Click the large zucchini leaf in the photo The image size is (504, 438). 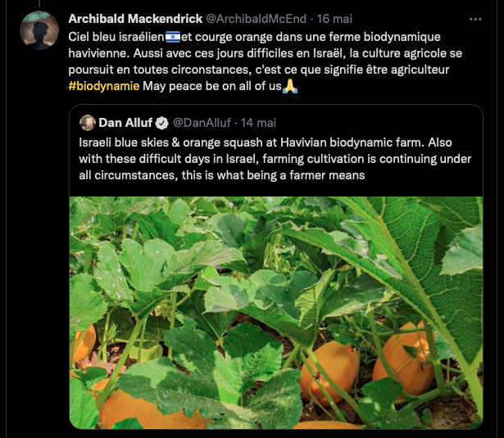pyautogui.click(x=402, y=257)
